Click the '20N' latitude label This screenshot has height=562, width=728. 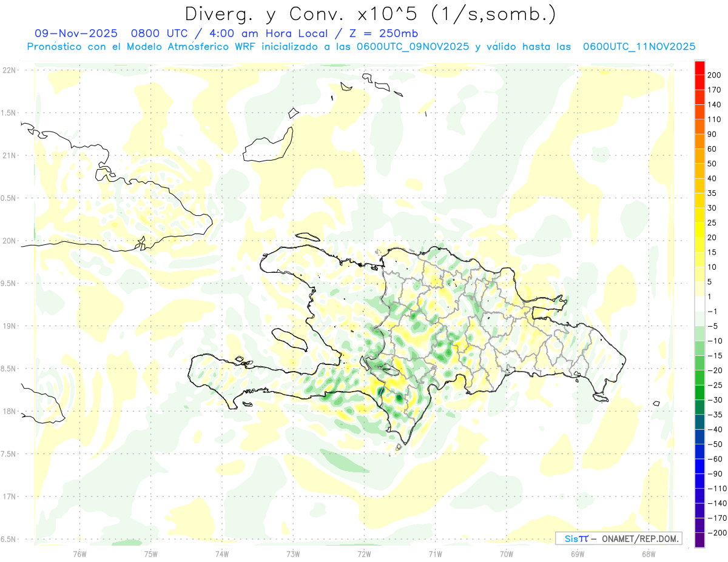point(9,241)
